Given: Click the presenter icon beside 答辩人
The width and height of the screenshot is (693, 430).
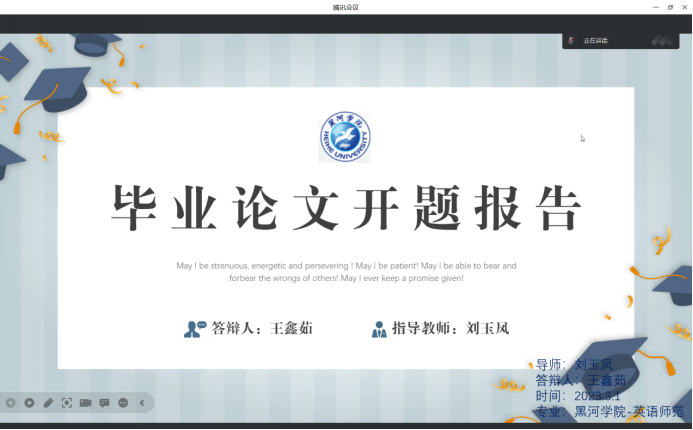Looking at the screenshot, I should 194,328.
